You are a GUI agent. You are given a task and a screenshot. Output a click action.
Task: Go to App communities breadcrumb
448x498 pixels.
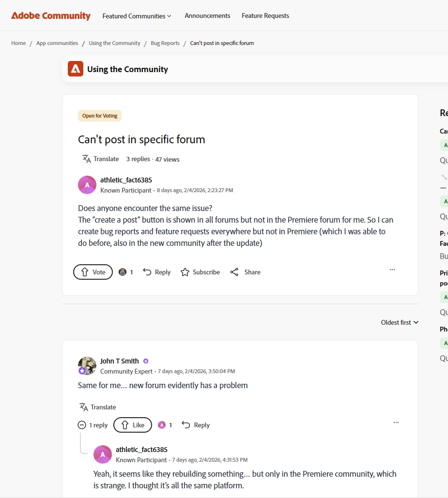point(57,43)
